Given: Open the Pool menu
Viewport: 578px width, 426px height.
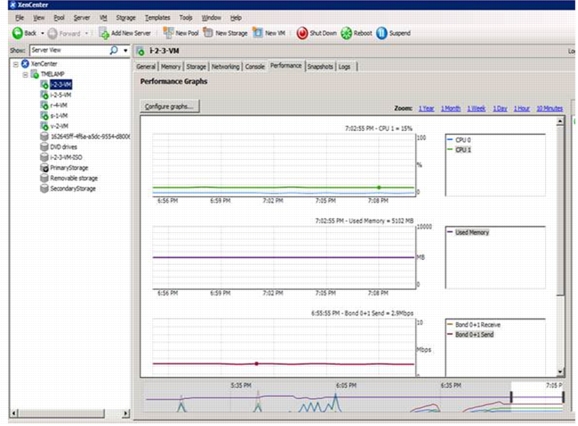Looking at the screenshot, I should (59, 18).
